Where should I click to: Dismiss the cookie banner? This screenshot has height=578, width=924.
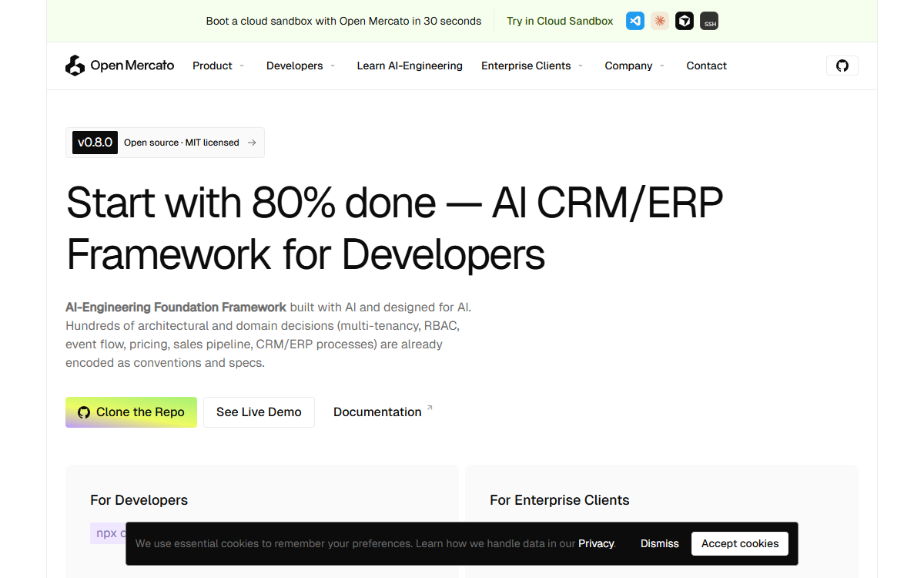coord(660,543)
